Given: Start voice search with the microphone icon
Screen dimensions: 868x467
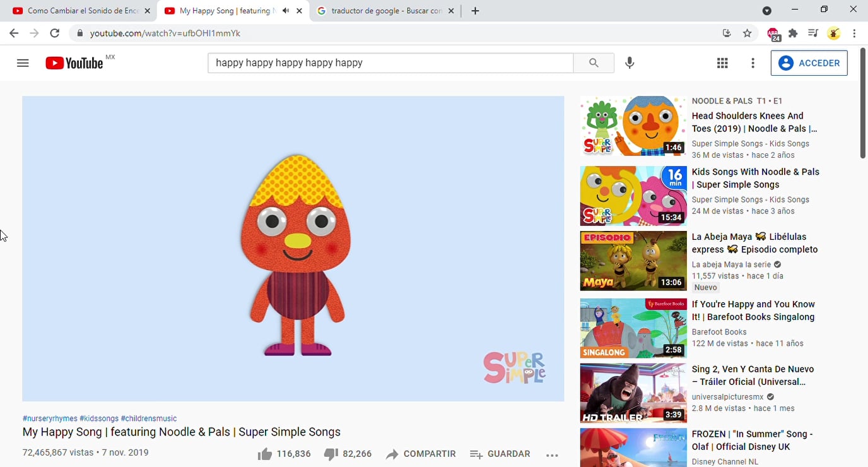Looking at the screenshot, I should [630, 63].
